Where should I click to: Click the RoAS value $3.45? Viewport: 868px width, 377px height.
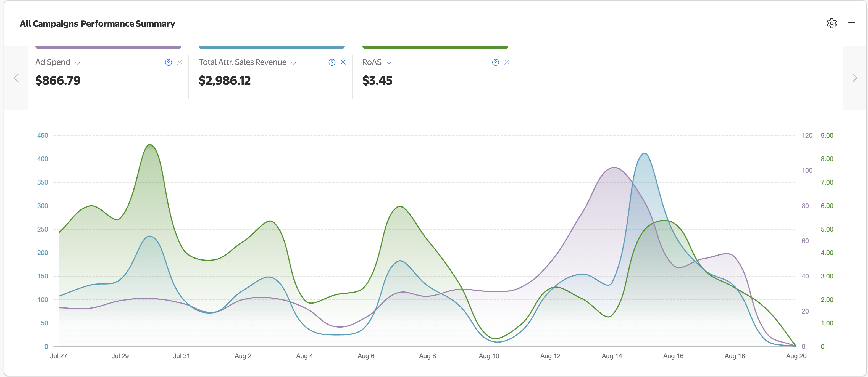[377, 80]
